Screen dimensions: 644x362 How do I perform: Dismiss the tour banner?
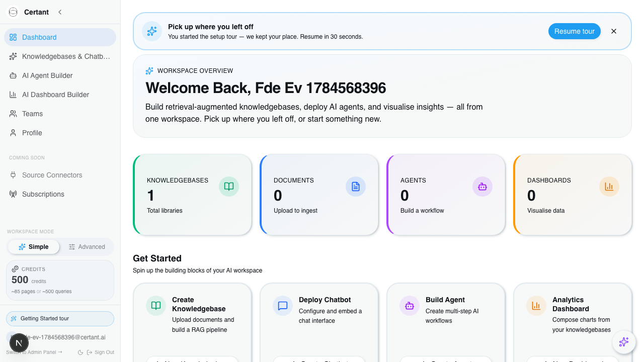[614, 31]
